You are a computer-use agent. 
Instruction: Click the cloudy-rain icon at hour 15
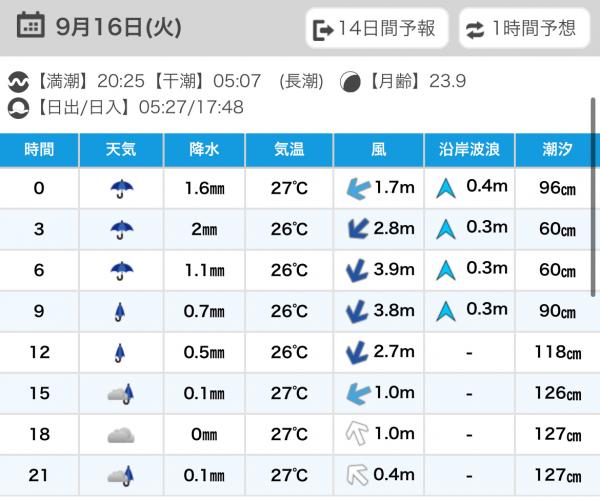[x=121, y=393]
